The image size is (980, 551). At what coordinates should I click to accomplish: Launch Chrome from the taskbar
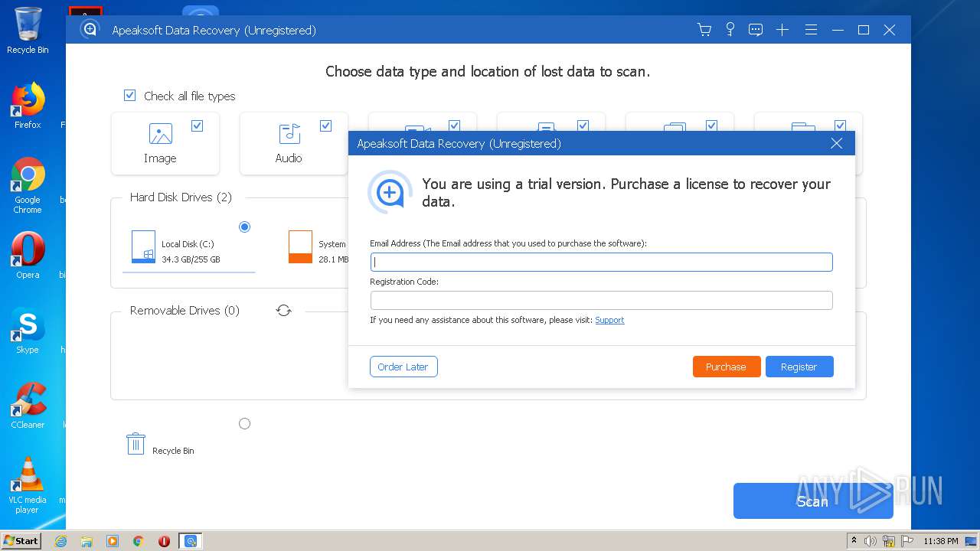139,541
